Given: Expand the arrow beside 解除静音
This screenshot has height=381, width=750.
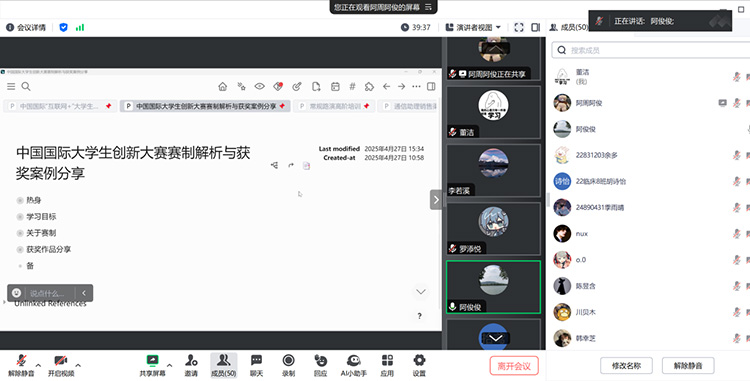Looking at the screenshot, I should 38,366.
